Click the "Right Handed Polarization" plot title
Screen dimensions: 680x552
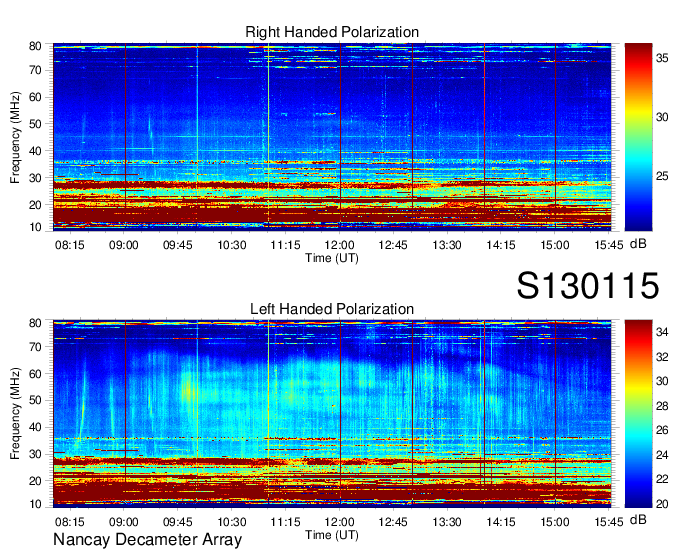pos(332,32)
